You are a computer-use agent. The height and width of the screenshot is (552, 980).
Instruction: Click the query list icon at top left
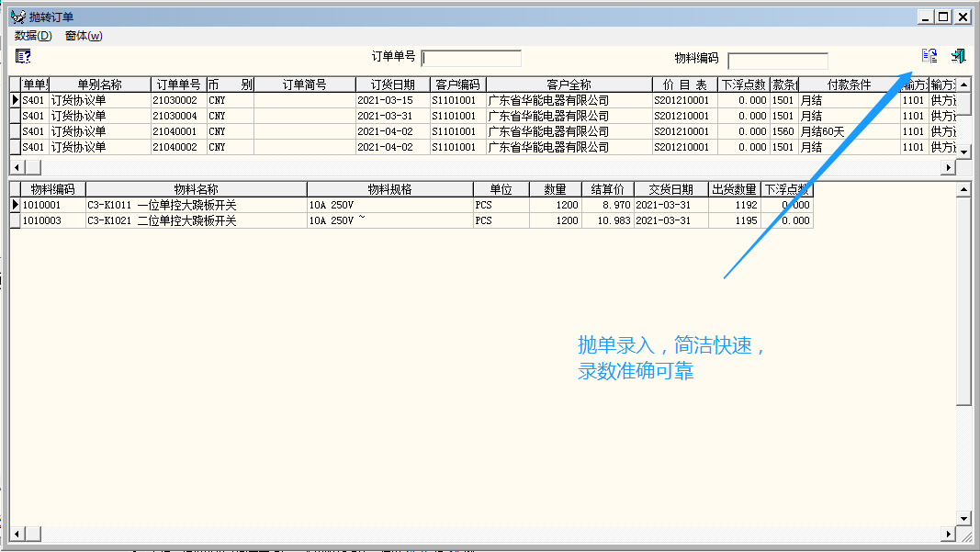click(23, 57)
